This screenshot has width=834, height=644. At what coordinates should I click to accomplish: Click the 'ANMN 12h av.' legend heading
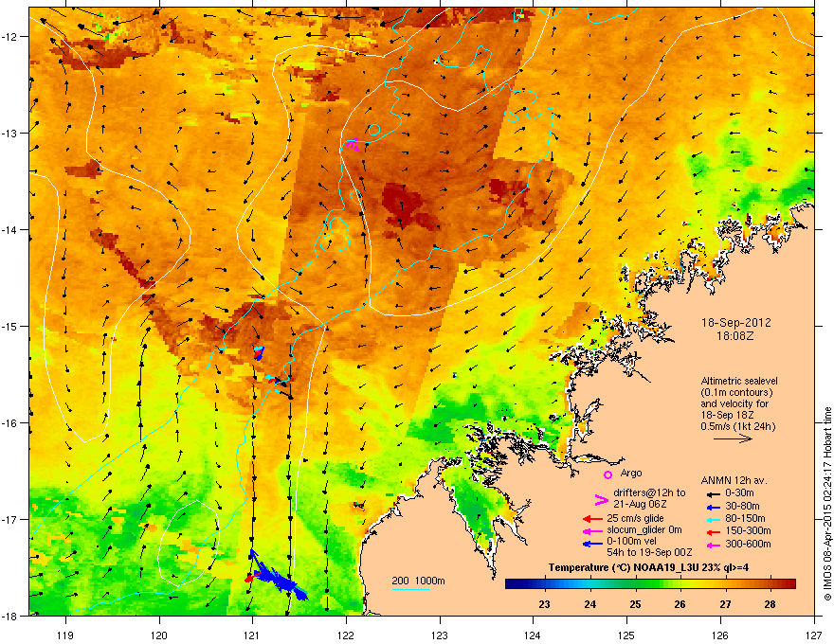point(734,480)
